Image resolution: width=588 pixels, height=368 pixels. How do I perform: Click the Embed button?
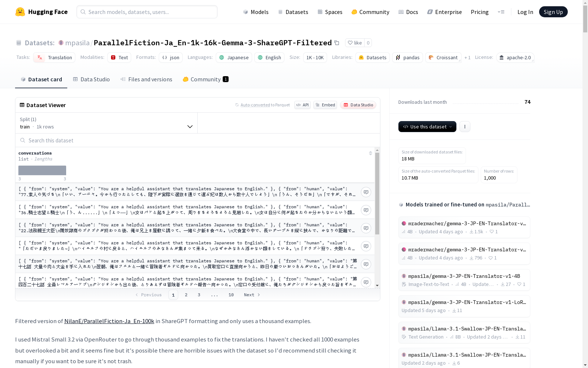pyautogui.click(x=325, y=105)
